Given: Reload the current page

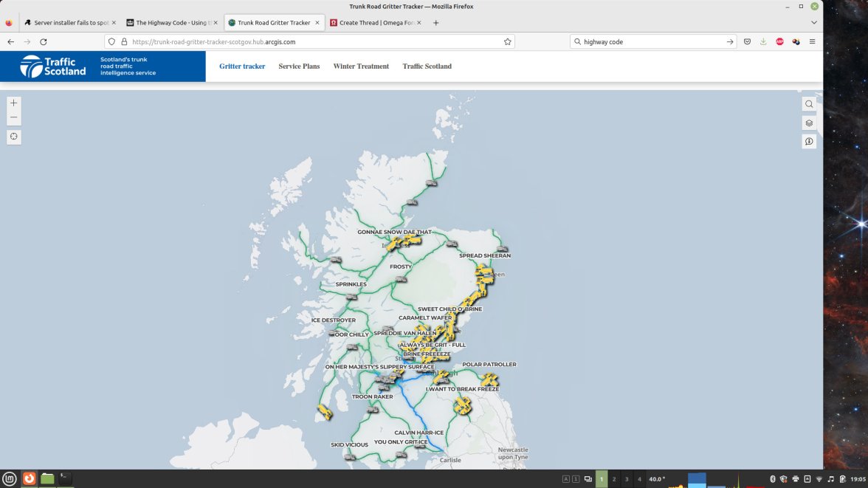Looking at the screenshot, I should (x=44, y=42).
